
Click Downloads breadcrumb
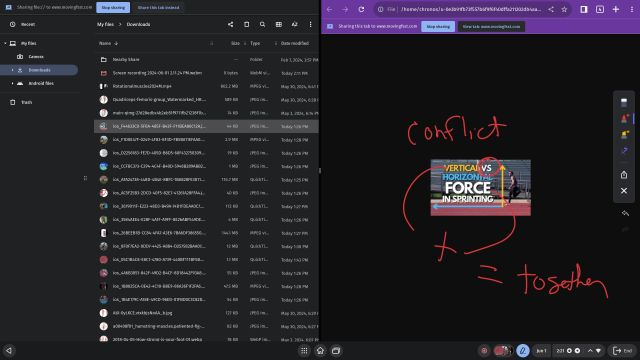point(138,24)
